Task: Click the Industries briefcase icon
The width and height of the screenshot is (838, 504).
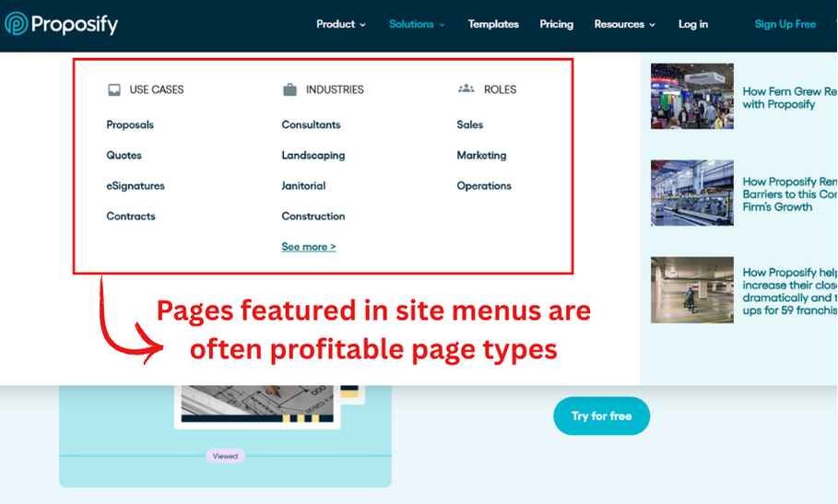Action: point(289,89)
